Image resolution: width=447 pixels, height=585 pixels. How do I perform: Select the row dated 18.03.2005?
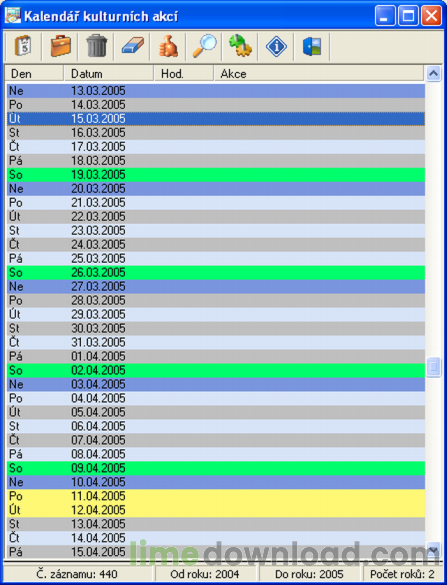(x=216, y=161)
